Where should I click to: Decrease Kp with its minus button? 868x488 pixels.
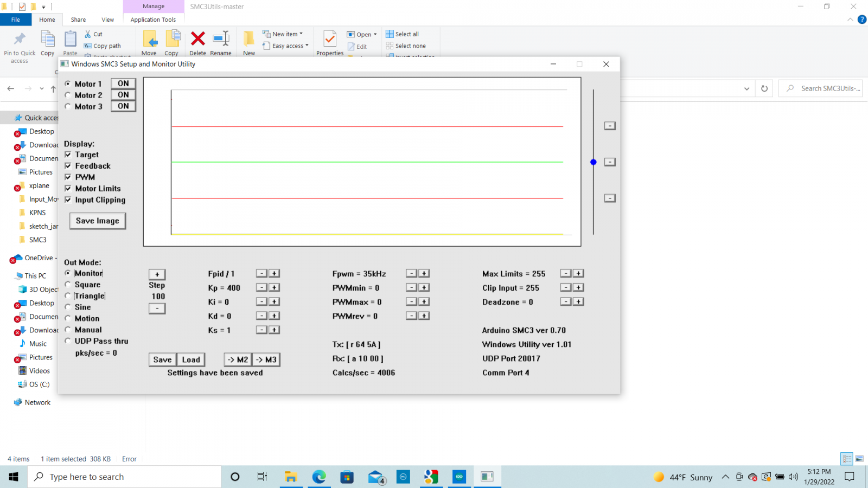click(x=261, y=287)
